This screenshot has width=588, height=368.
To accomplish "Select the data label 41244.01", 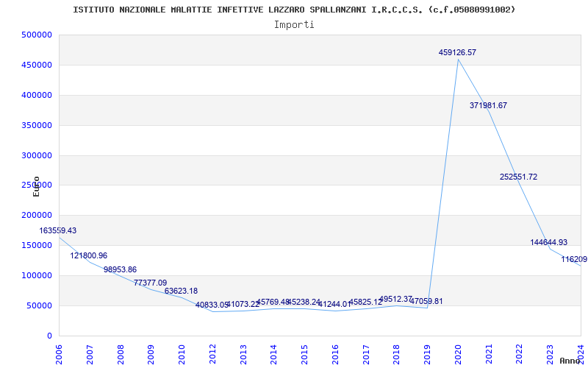I will click(x=335, y=304).
